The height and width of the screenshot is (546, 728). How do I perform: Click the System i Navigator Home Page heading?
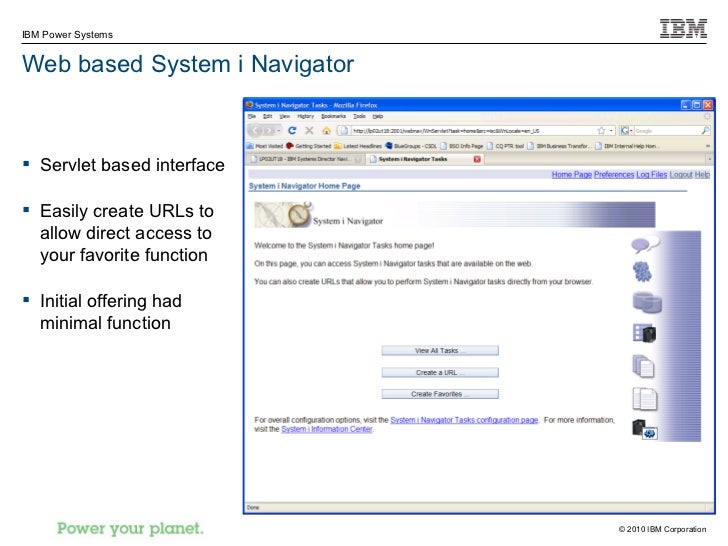[x=305, y=186]
